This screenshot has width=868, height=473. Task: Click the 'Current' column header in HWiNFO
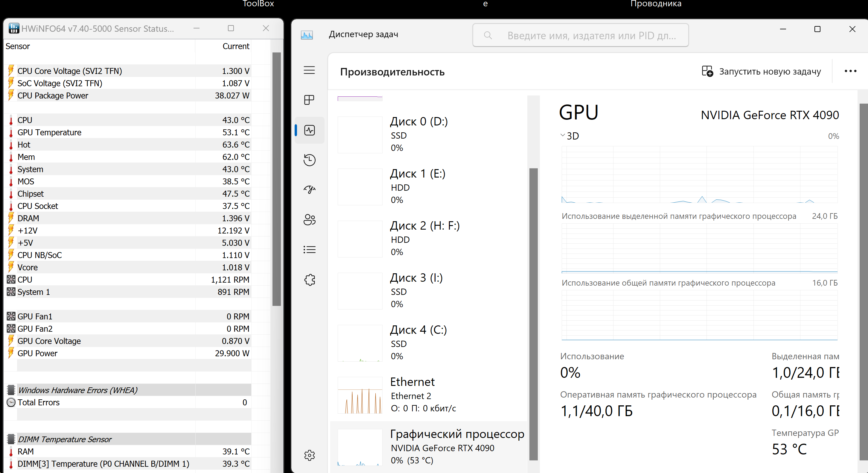pyautogui.click(x=235, y=46)
